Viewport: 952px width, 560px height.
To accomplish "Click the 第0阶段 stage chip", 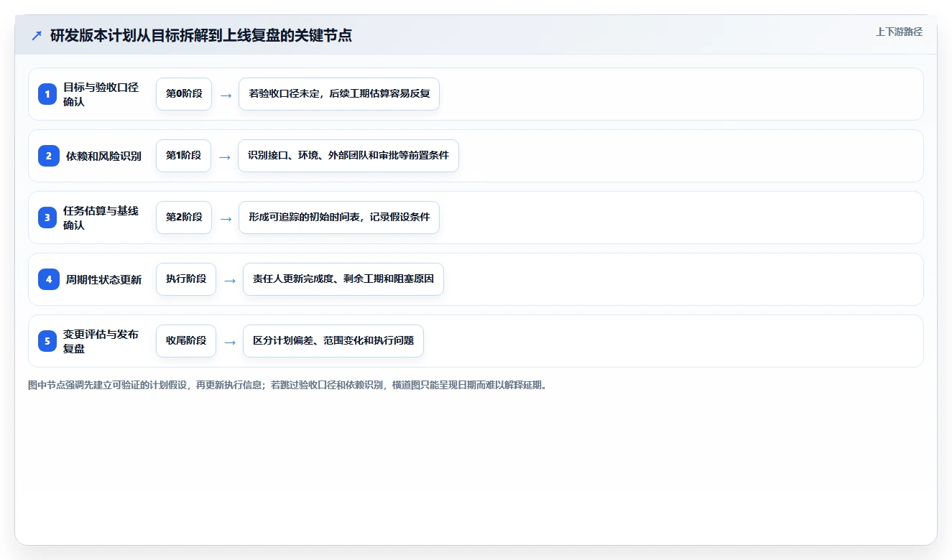I will click(184, 94).
